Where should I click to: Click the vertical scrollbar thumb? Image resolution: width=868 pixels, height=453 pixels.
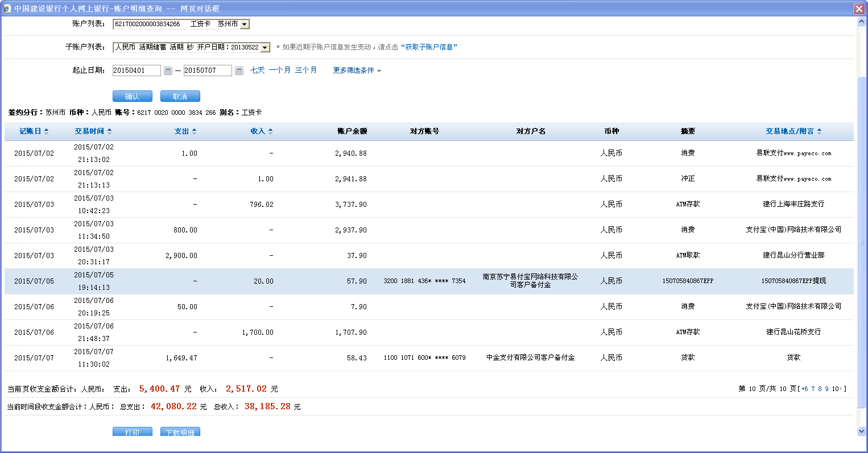[861, 242]
